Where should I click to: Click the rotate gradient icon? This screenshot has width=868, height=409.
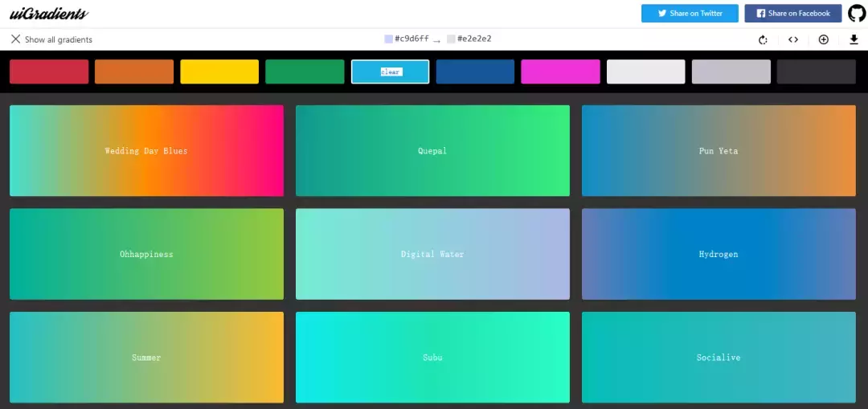pyautogui.click(x=763, y=40)
